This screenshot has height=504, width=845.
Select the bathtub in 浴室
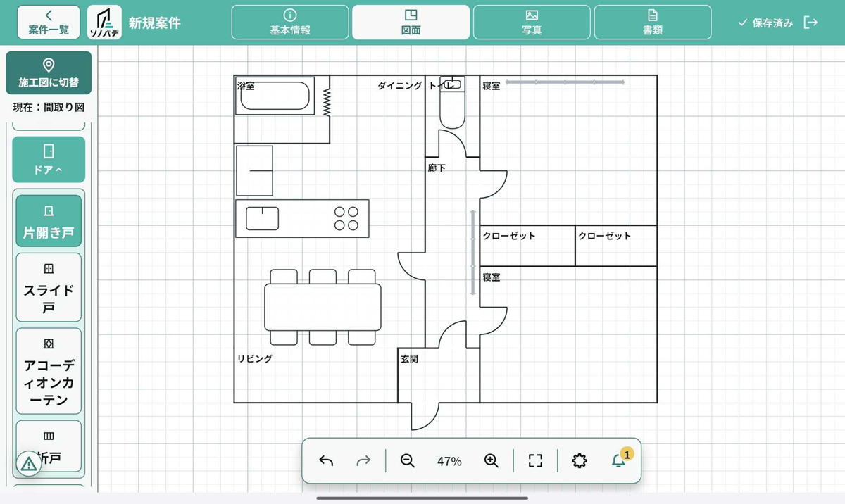(x=275, y=96)
